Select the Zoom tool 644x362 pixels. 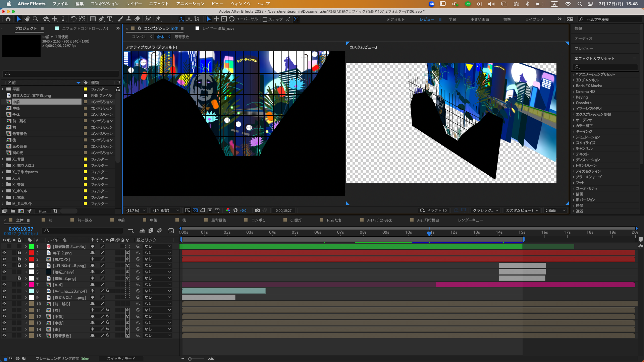click(36, 19)
